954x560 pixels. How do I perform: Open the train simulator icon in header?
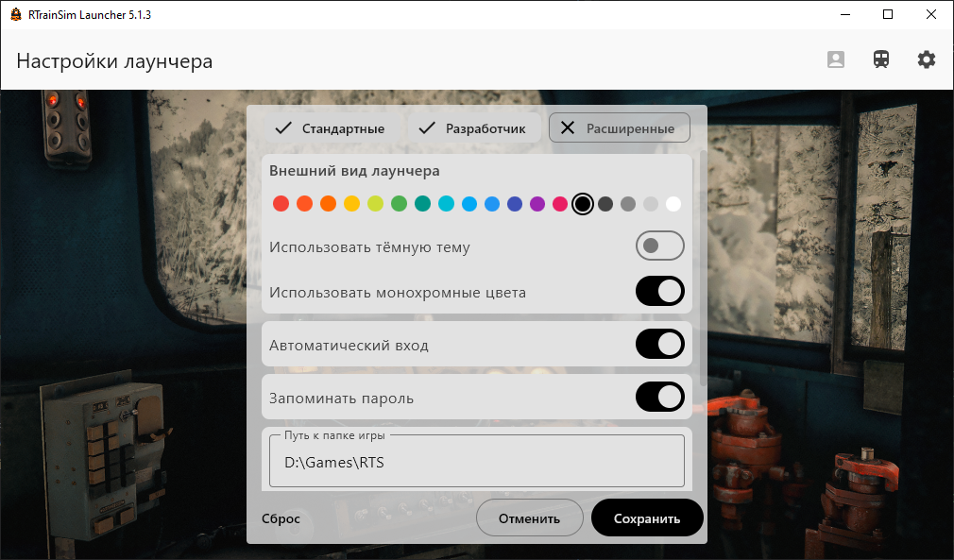[x=881, y=59]
